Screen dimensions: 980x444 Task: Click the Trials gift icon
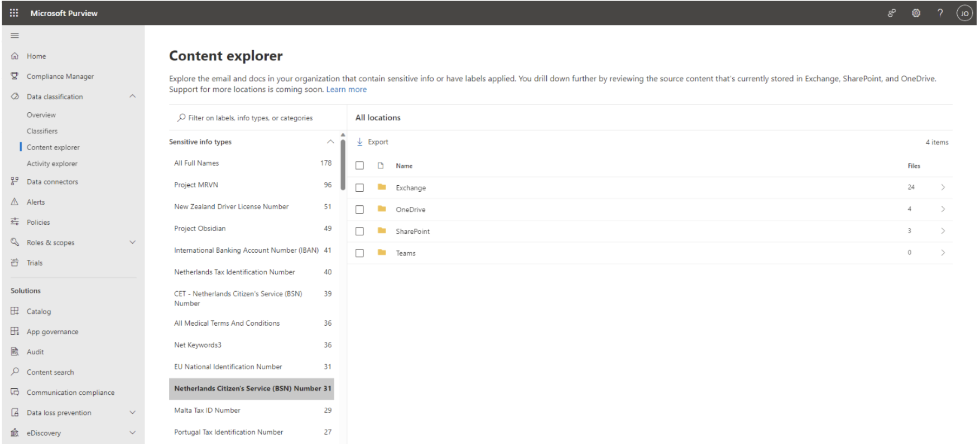click(15, 262)
